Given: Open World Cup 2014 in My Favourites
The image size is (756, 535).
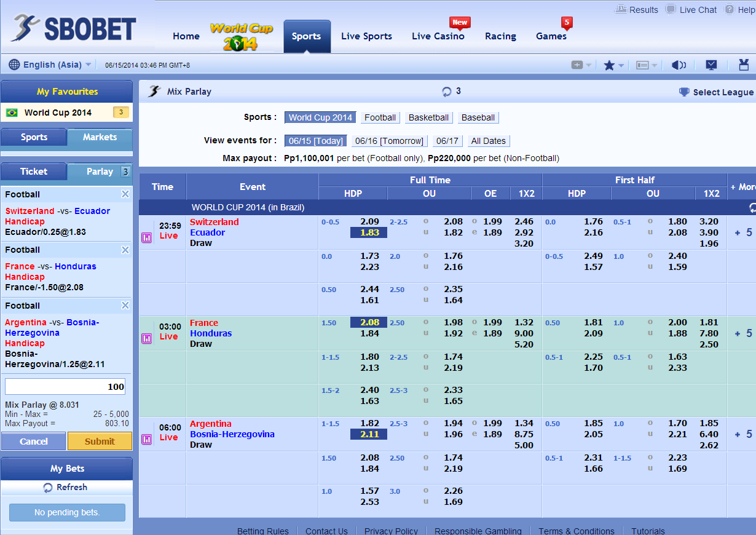Looking at the screenshot, I should click(66, 113).
